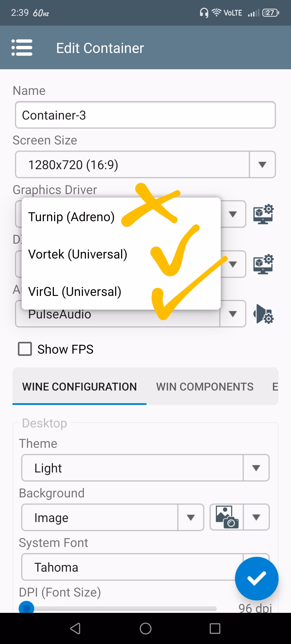The height and width of the screenshot is (644, 291).
Task: Choose VirGL (Universal) driver option
Action: [x=75, y=292]
